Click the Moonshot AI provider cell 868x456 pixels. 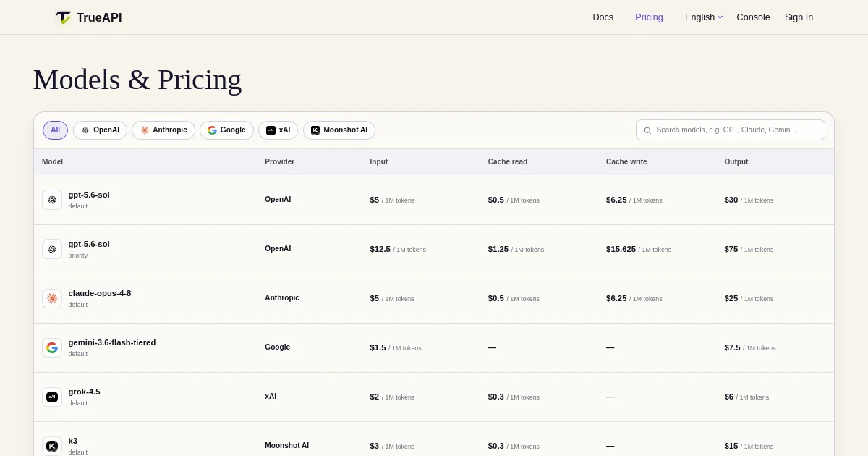coord(286,446)
